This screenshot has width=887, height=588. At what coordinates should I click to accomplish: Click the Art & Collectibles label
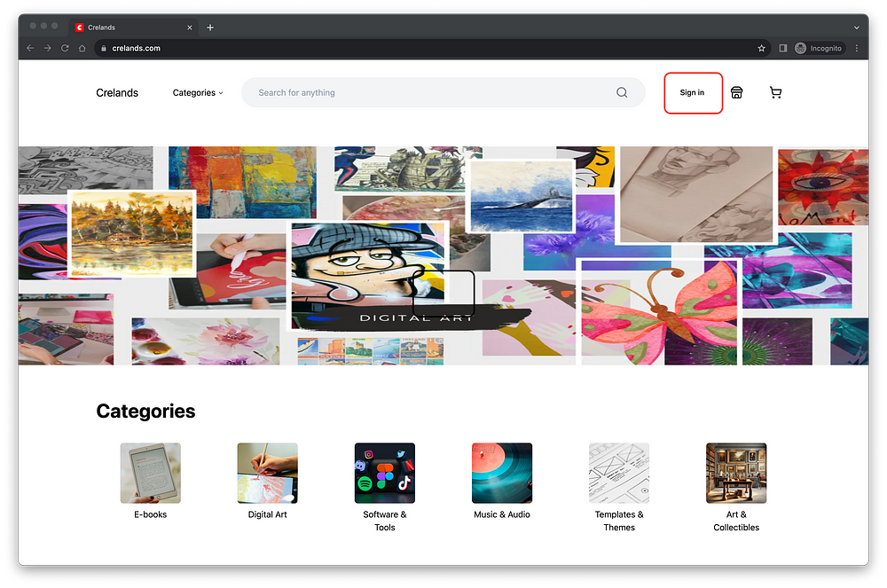pyautogui.click(x=736, y=521)
